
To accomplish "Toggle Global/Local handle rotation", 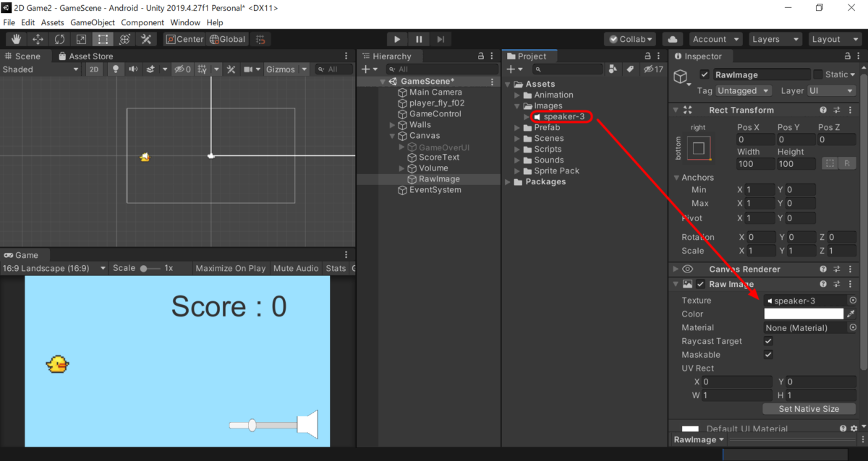I will [x=226, y=39].
